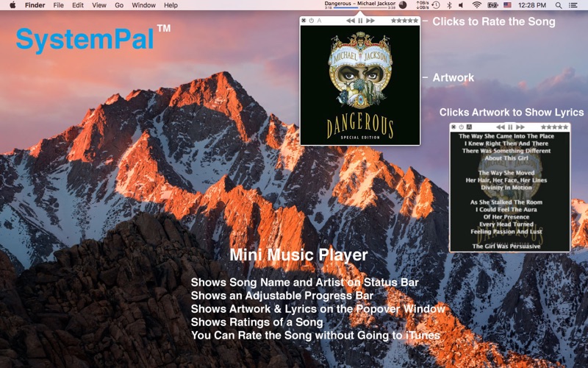
Task: Open the Apple menu
Action: (x=12, y=5)
